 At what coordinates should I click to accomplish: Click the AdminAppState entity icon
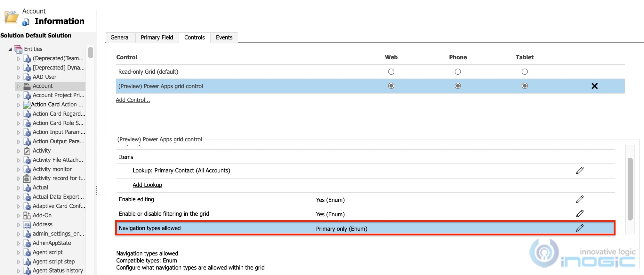28,243
